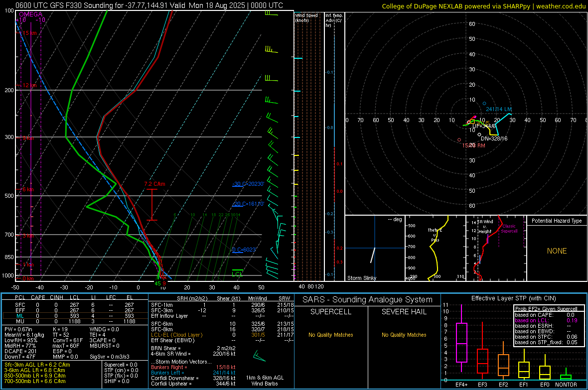
Task: Click the MBURST = 0 value
Action: [105, 346]
